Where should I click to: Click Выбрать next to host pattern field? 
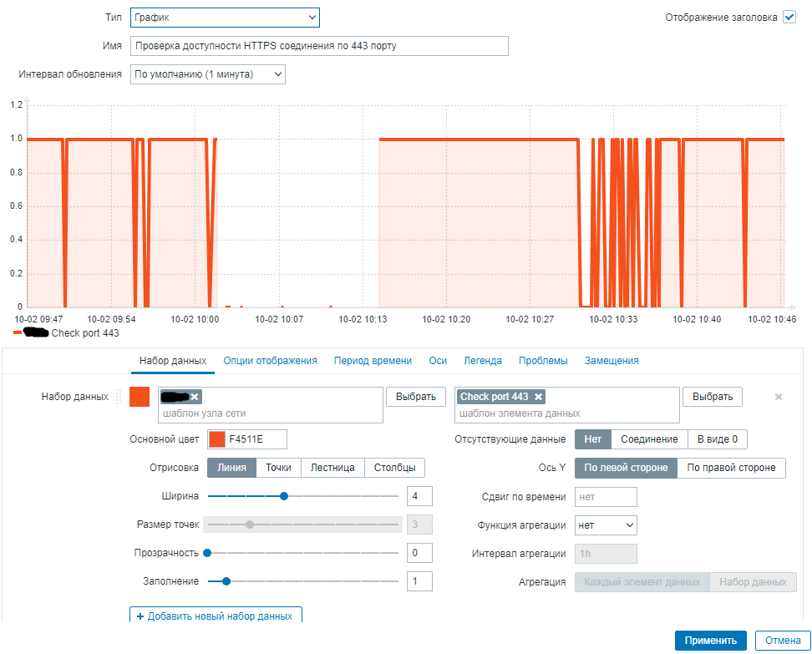pyautogui.click(x=416, y=397)
